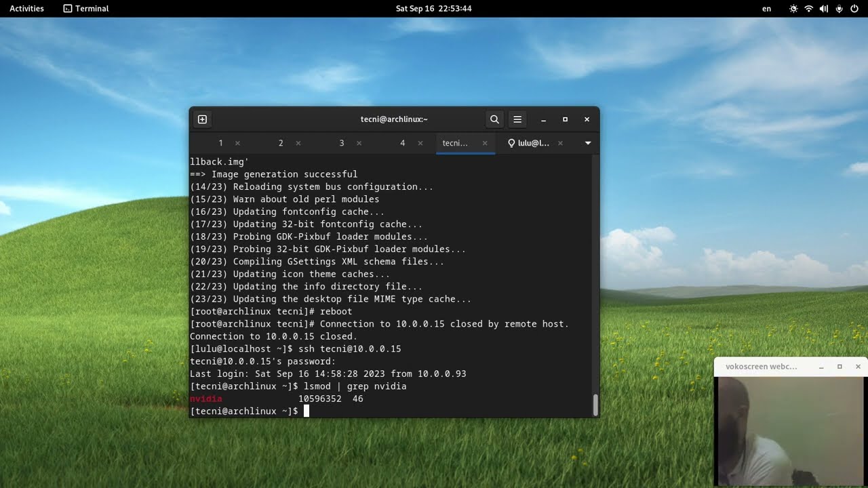Click the volume speaker icon in top bar
Viewport: 868px width, 488px height.
(823, 9)
